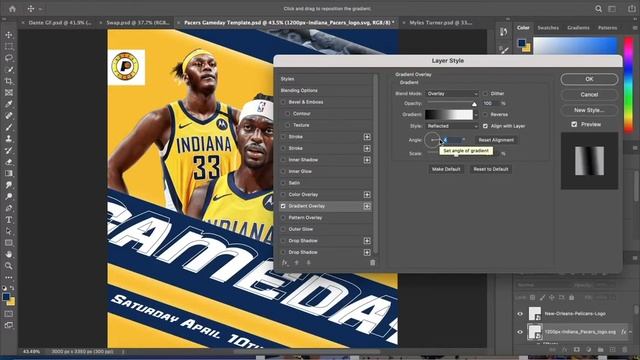Open the Search icon in the top bar
The image size is (640, 360).
(598, 9)
